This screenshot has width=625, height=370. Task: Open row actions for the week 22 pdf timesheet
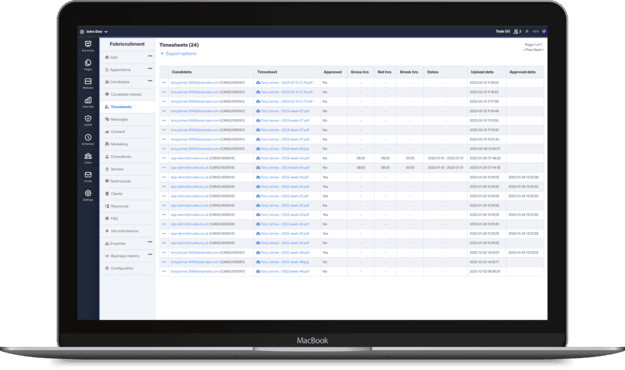(164, 205)
